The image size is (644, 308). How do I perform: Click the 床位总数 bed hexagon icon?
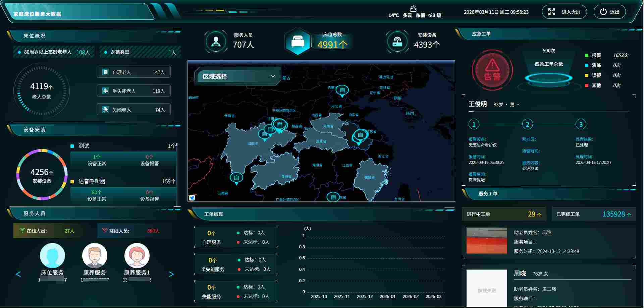[298, 42]
